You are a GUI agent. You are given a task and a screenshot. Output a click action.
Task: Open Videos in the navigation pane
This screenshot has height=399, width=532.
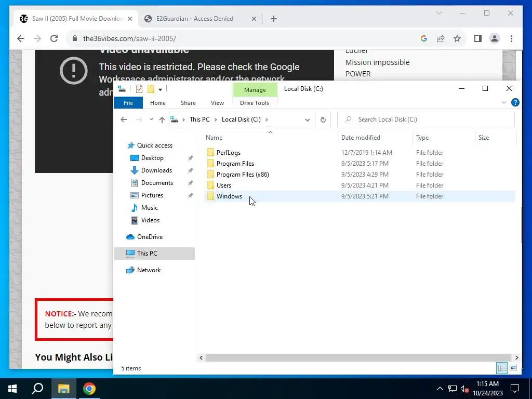tap(150, 220)
